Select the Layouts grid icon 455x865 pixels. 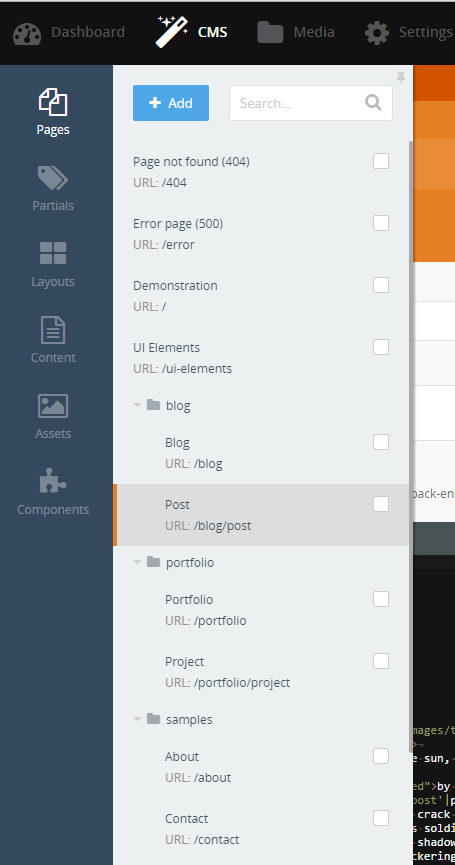pos(53,253)
